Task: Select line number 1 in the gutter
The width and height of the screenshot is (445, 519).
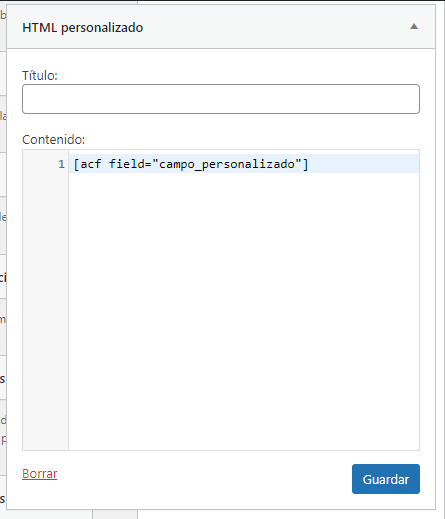Action: (61, 164)
